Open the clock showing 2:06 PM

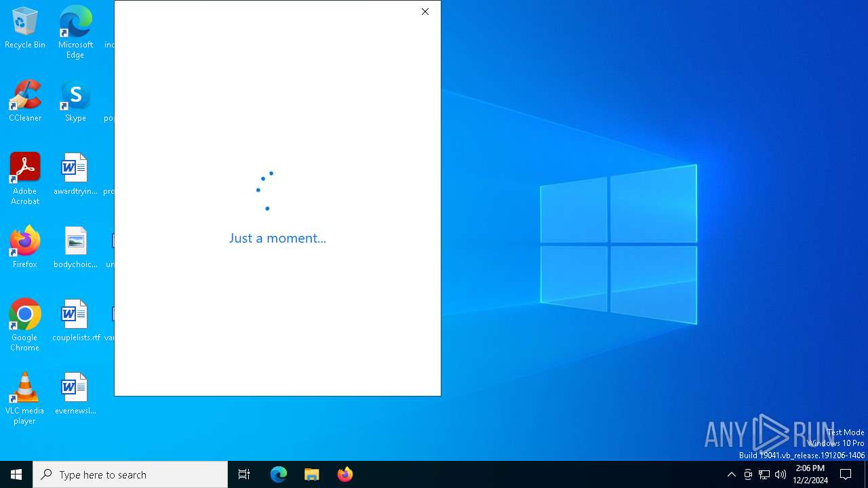click(810, 474)
